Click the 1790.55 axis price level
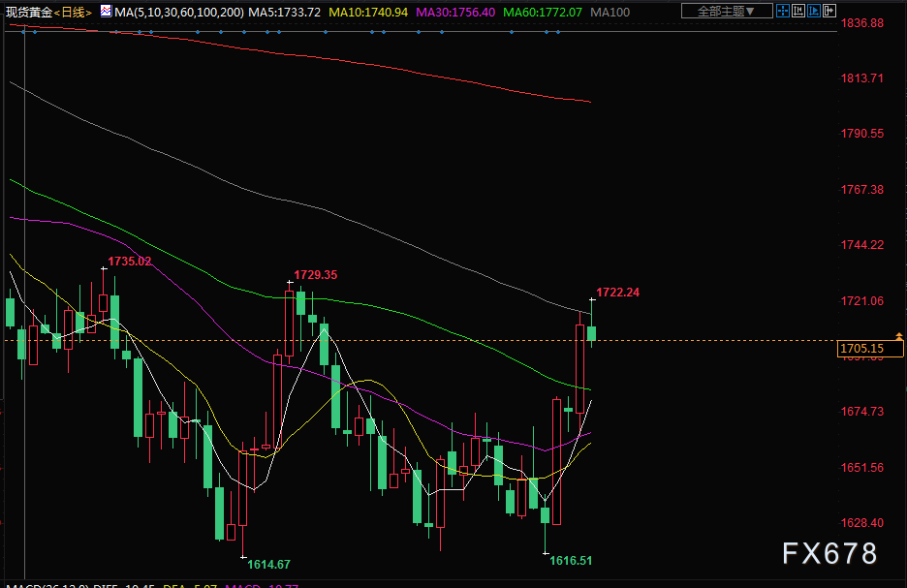This screenshot has width=907, height=588. 861,134
